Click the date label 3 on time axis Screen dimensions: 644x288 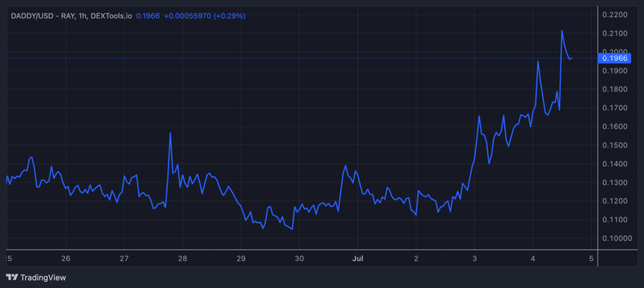click(x=474, y=259)
